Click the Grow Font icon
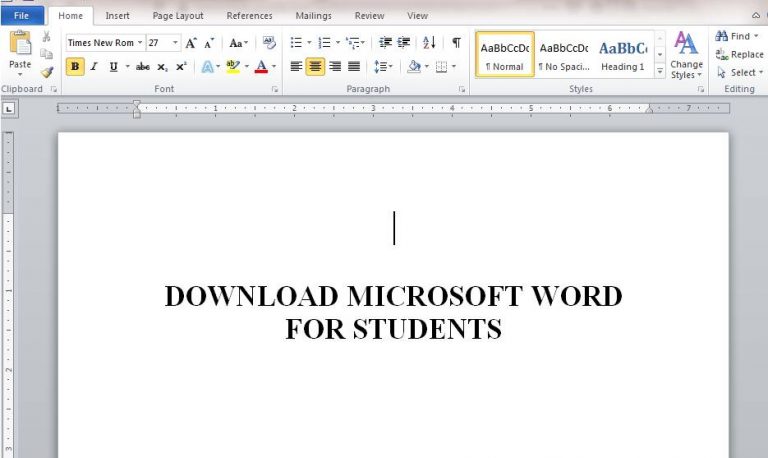This screenshot has width=768, height=458. tap(191, 43)
